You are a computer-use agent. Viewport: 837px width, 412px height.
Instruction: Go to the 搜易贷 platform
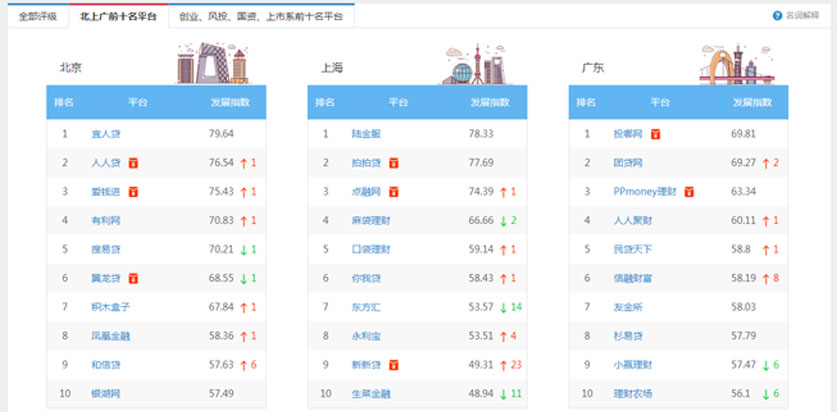point(106,249)
